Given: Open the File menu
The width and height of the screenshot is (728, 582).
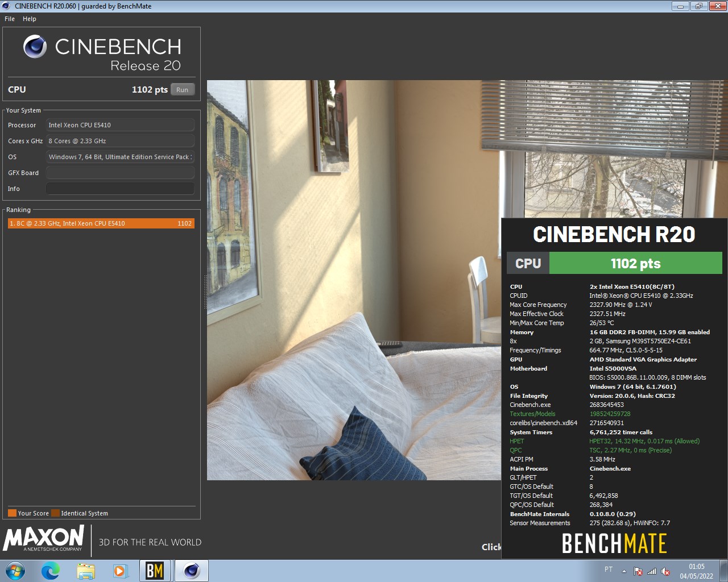Looking at the screenshot, I should 10,19.
